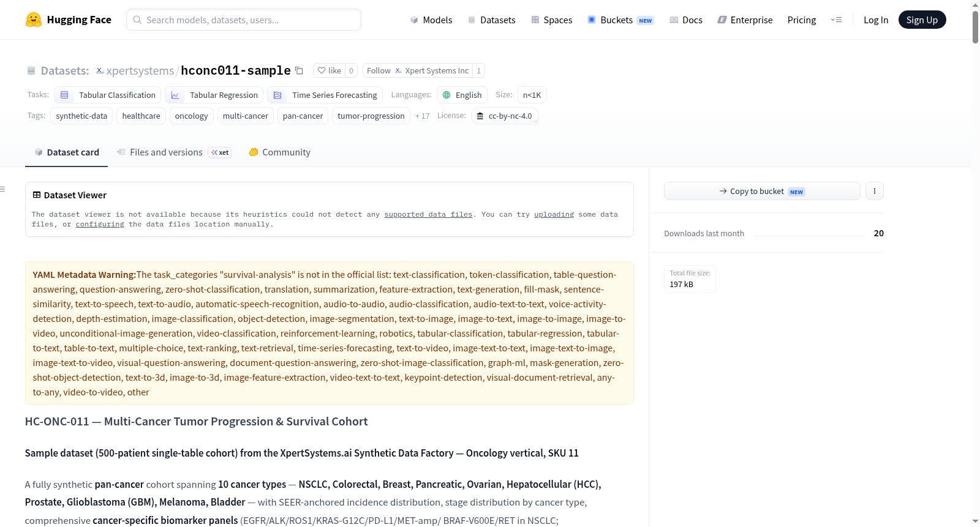The height and width of the screenshot is (527, 980).
Task: Click the like count number
Action: (x=352, y=70)
